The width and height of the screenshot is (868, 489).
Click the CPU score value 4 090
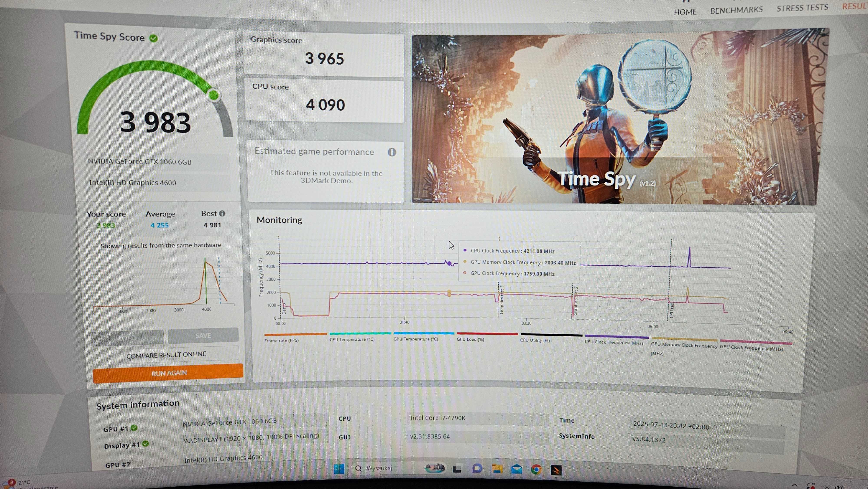(325, 104)
